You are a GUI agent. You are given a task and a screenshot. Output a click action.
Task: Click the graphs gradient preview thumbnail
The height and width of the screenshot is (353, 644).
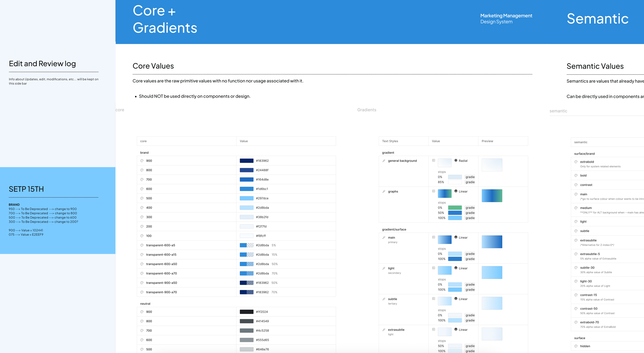coord(492,196)
